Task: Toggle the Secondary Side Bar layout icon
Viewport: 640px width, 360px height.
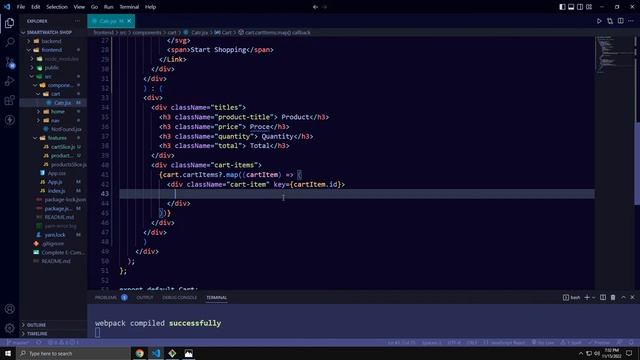Action: 580,7
